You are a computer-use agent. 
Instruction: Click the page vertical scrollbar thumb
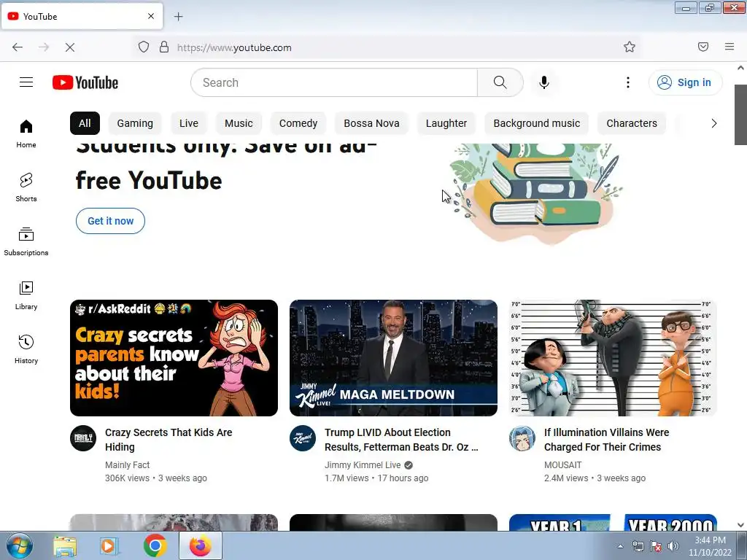[x=740, y=114]
